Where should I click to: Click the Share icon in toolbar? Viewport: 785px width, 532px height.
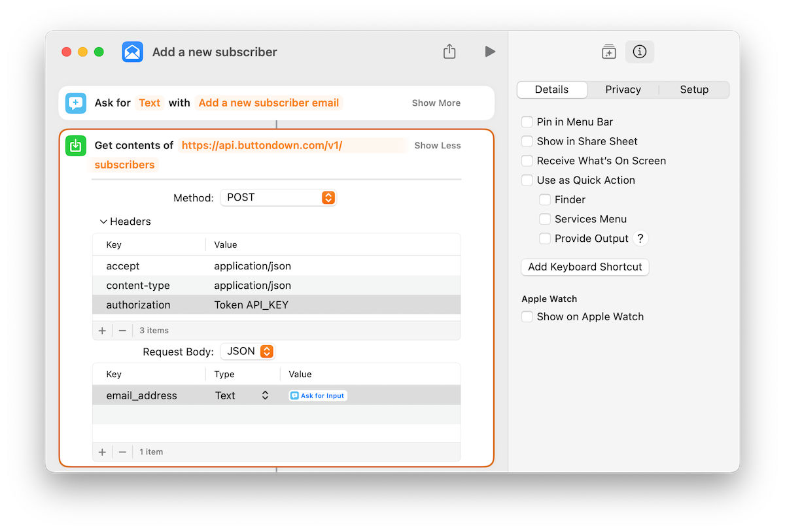click(449, 52)
